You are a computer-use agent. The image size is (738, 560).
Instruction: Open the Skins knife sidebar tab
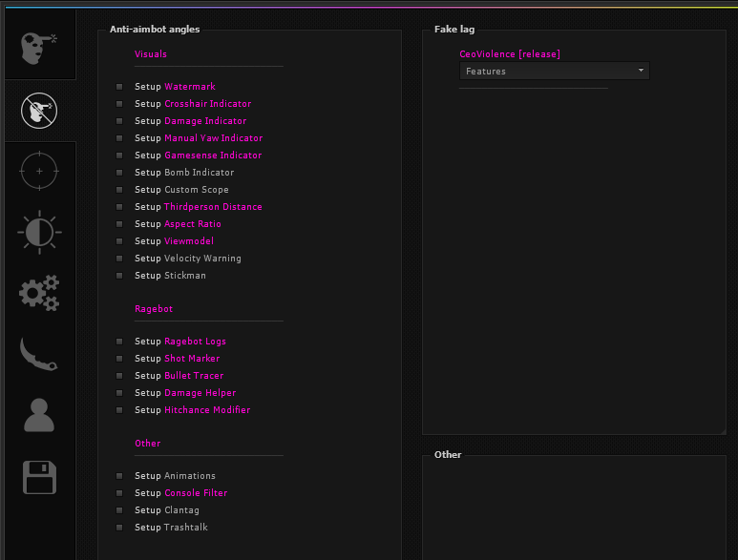click(38, 354)
